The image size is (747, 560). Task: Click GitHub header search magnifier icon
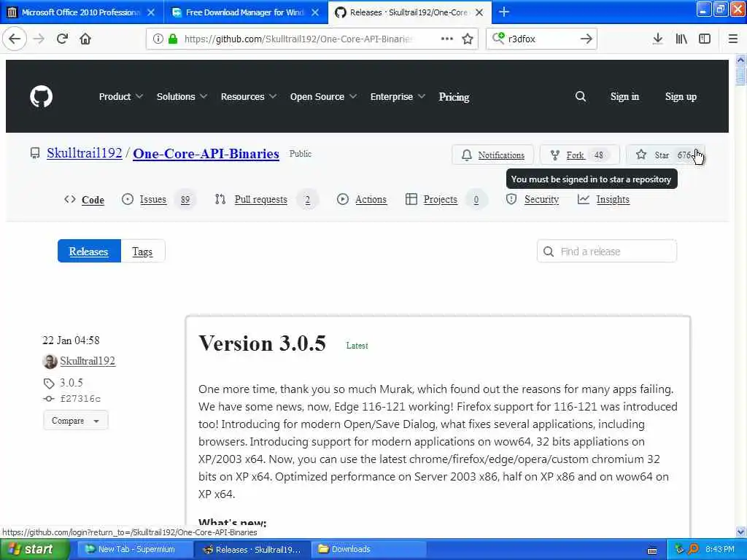[580, 97]
